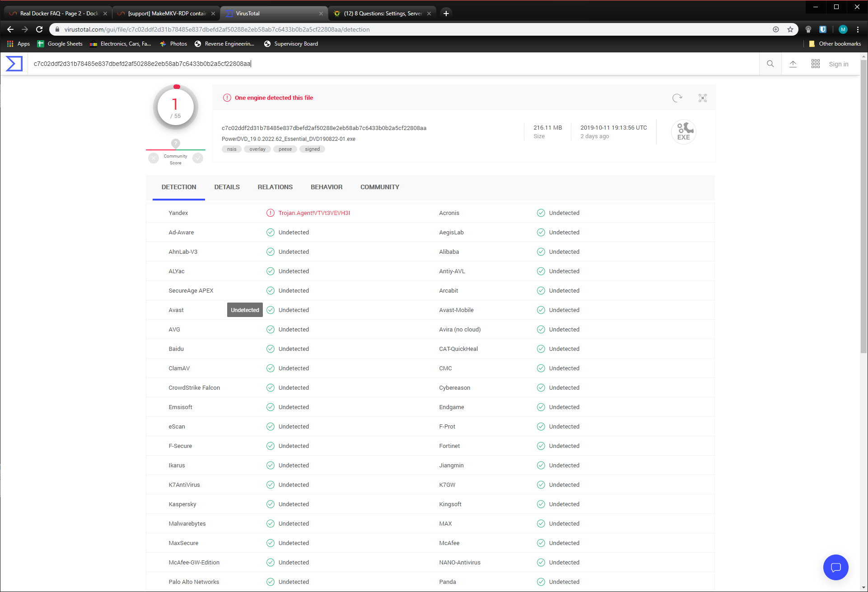This screenshot has width=868, height=592.
Task: Switch to the BEHAVIOR tab
Action: [x=326, y=186]
